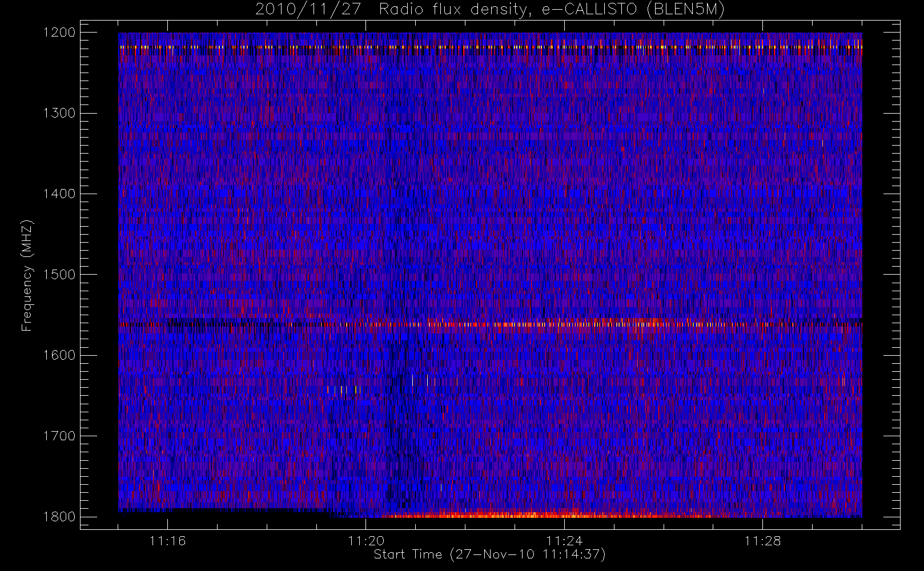The width and height of the screenshot is (924, 571).
Task: Click the 'Frequency (MHZ)' y-axis label
Action: 27,275
